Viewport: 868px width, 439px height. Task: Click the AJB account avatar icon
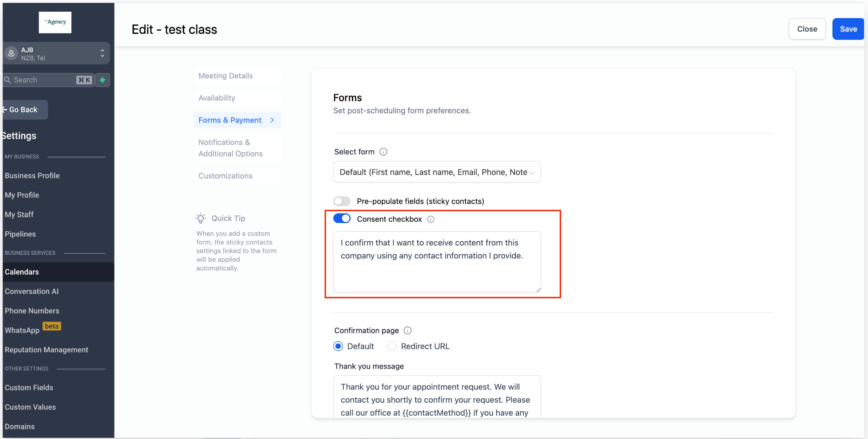click(x=11, y=53)
